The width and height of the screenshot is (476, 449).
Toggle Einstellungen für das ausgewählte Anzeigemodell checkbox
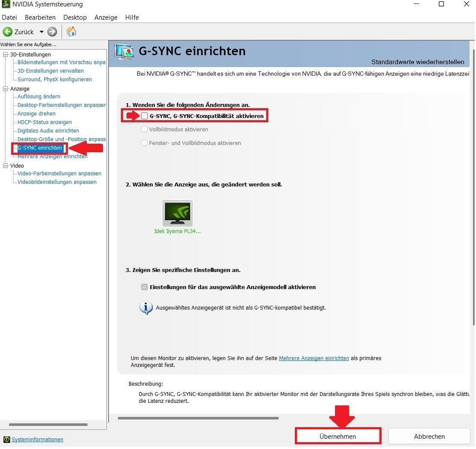point(144,287)
